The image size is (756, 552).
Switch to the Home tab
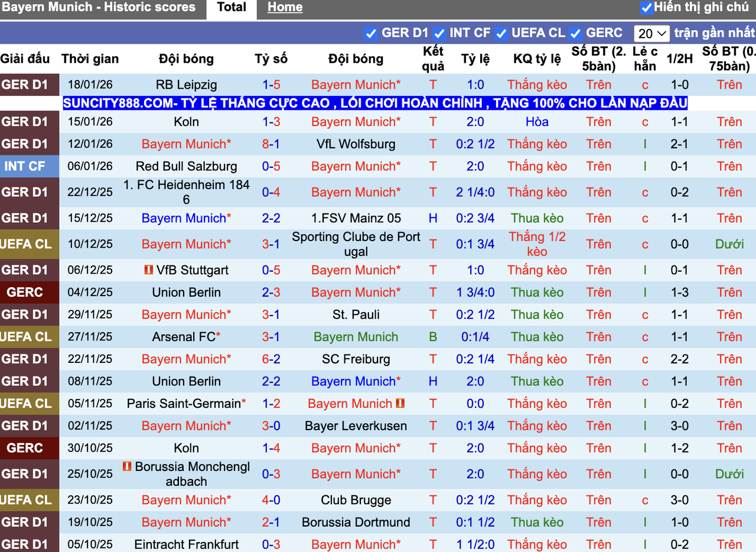[285, 7]
